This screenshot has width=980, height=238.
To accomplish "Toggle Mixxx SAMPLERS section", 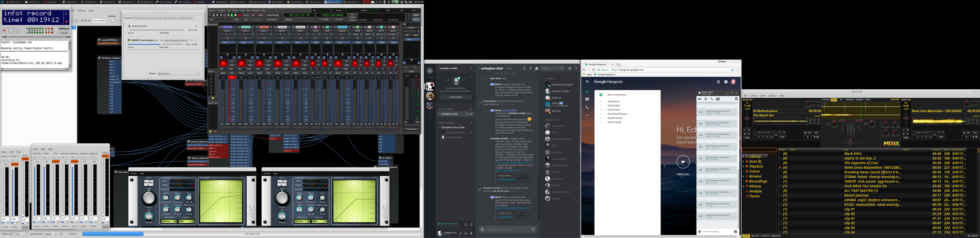I will [775, 236].
